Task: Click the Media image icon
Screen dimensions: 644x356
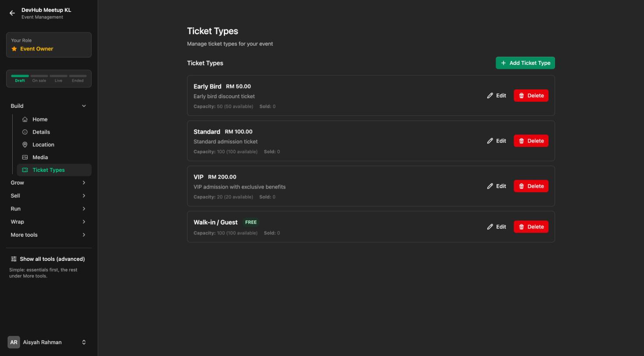Action: 25,157
